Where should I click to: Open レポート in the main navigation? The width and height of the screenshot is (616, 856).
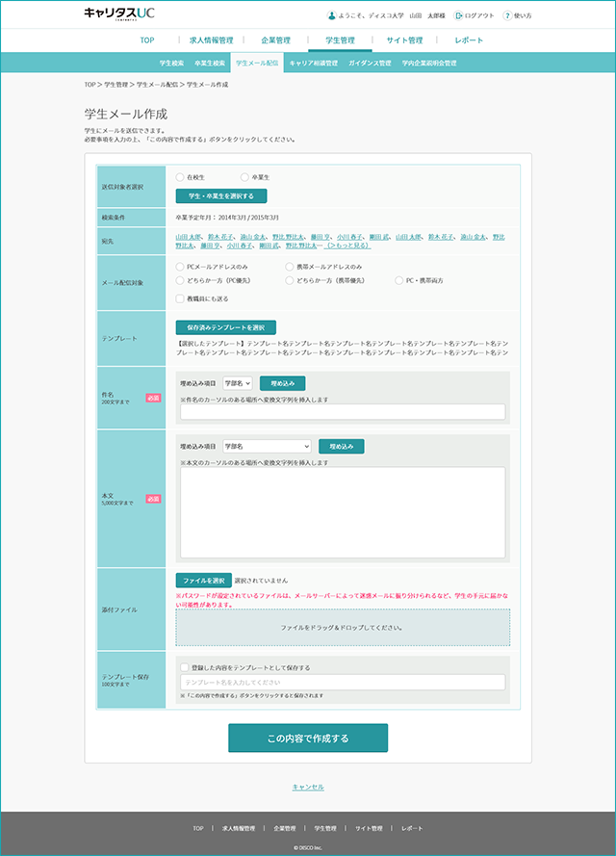point(469,39)
